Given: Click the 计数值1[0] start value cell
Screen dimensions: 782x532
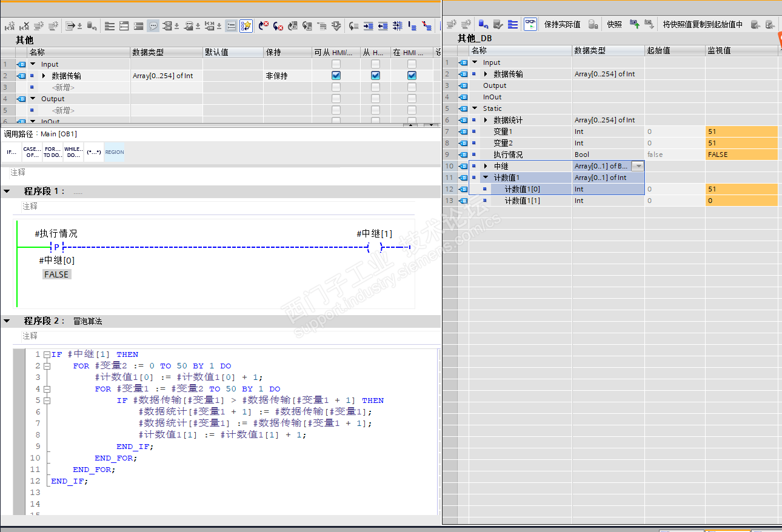Looking at the screenshot, I should pyautogui.click(x=674, y=189).
